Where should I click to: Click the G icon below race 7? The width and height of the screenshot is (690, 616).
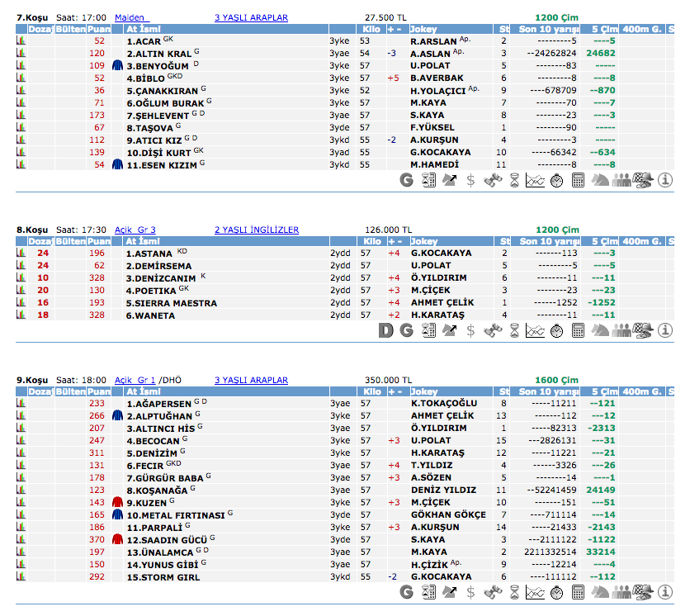pos(406,180)
